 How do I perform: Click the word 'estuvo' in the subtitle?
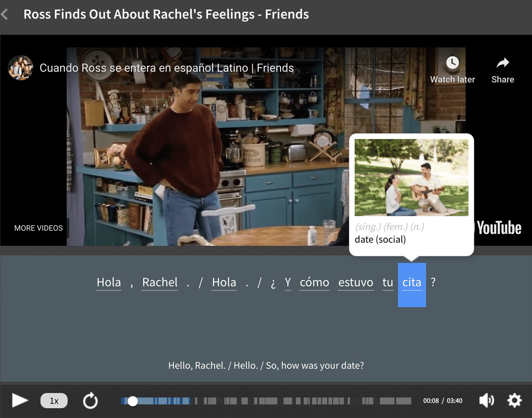356,282
